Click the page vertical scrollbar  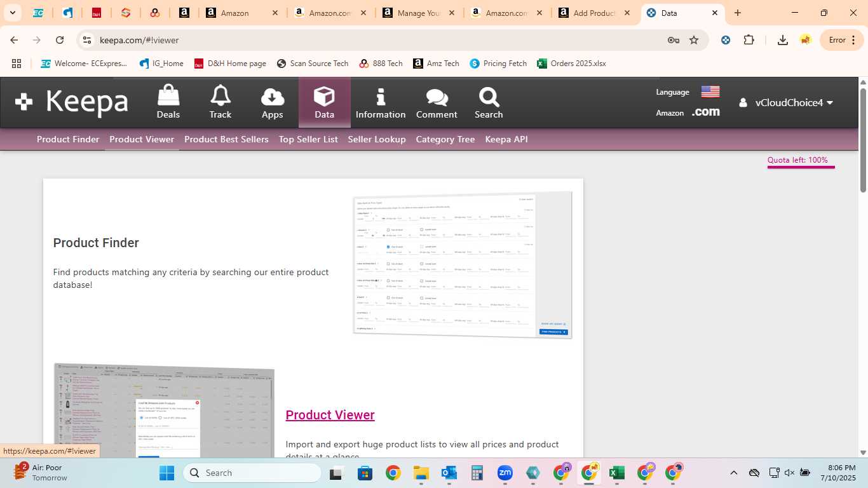tap(863, 140)
